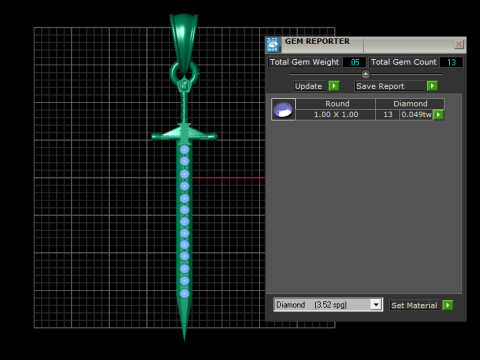Click the Set Material button label
Viewport: 480px width, 360px height.
click(x=414, y=305)
